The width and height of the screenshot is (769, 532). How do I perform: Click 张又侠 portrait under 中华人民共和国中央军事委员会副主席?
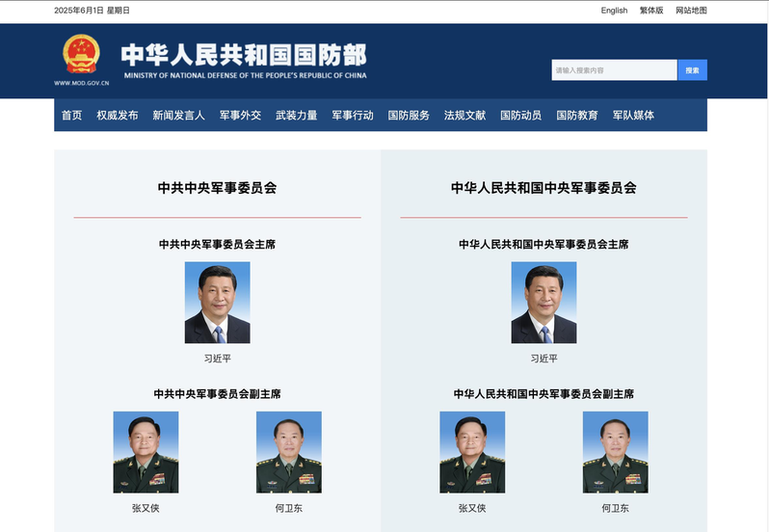472,452
